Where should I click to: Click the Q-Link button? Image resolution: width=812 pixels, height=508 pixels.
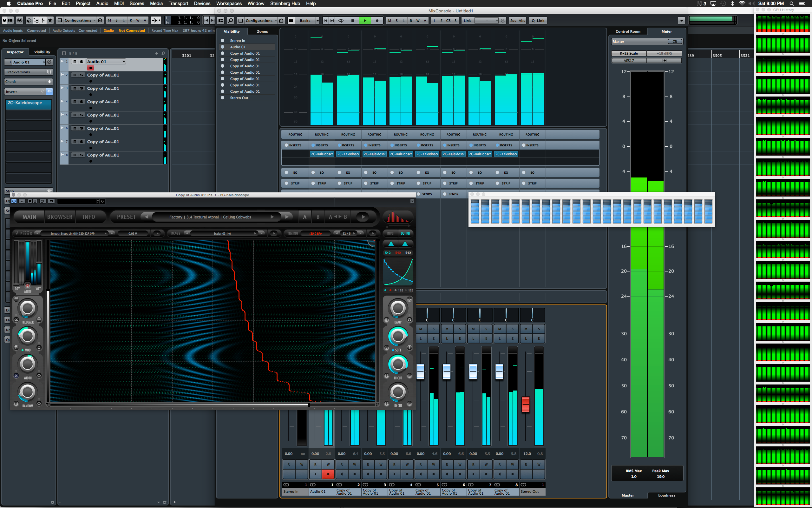click(538, 21)
